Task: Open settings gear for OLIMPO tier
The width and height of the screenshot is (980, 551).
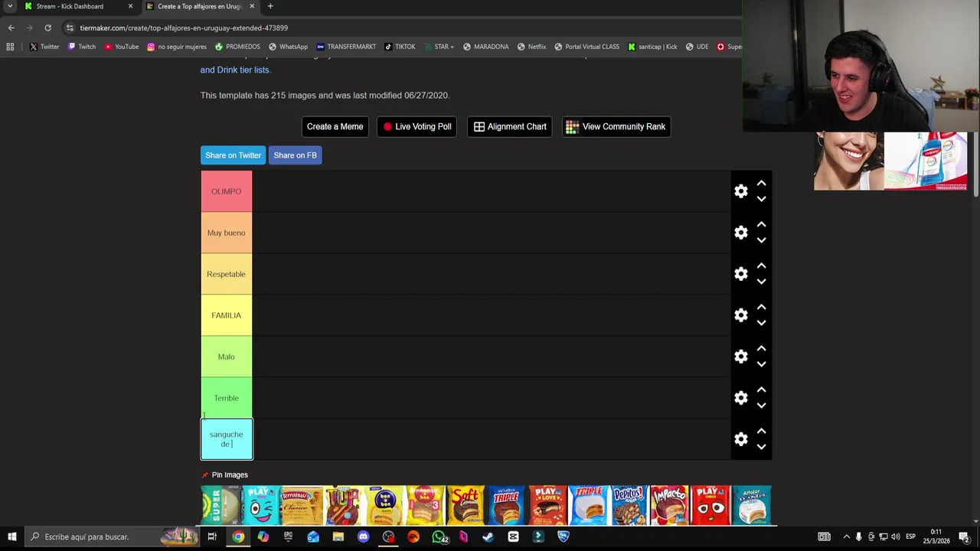Action: point(740,191)
